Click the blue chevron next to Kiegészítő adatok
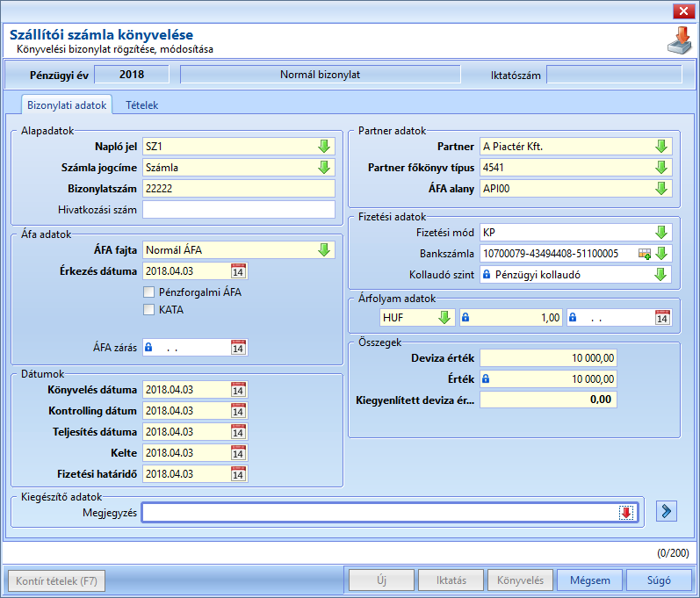Image resolution: width=700 pixels, height=598 pixels. click(667, 511)
